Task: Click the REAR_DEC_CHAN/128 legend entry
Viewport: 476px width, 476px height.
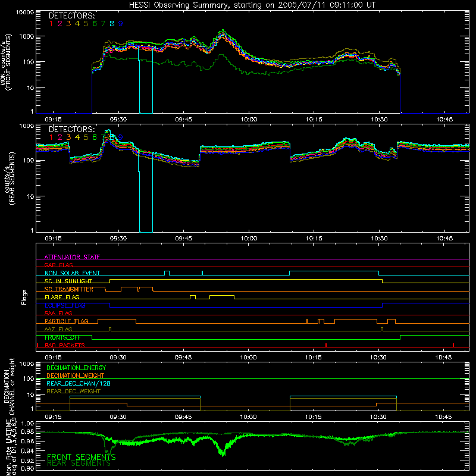Action: coord(79,383)
